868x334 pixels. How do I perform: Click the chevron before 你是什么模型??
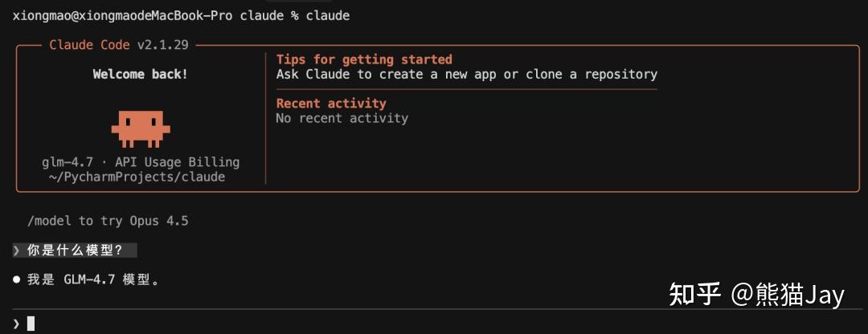point(17,250)
